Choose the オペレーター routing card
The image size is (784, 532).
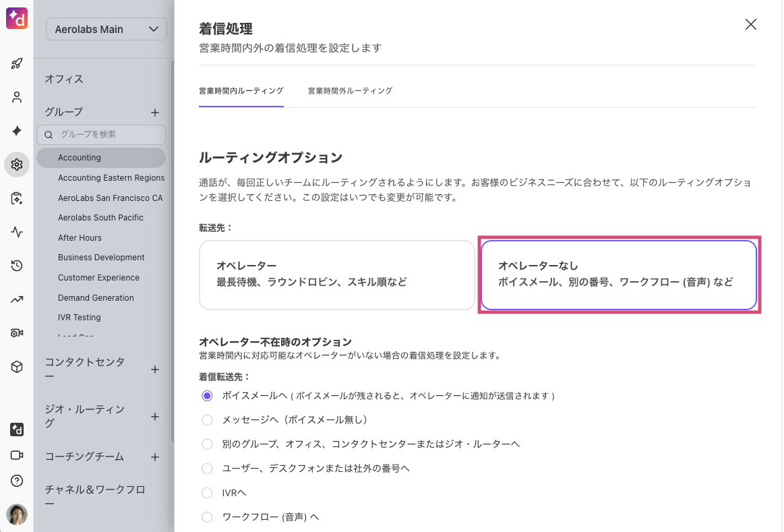click(337, 274)
